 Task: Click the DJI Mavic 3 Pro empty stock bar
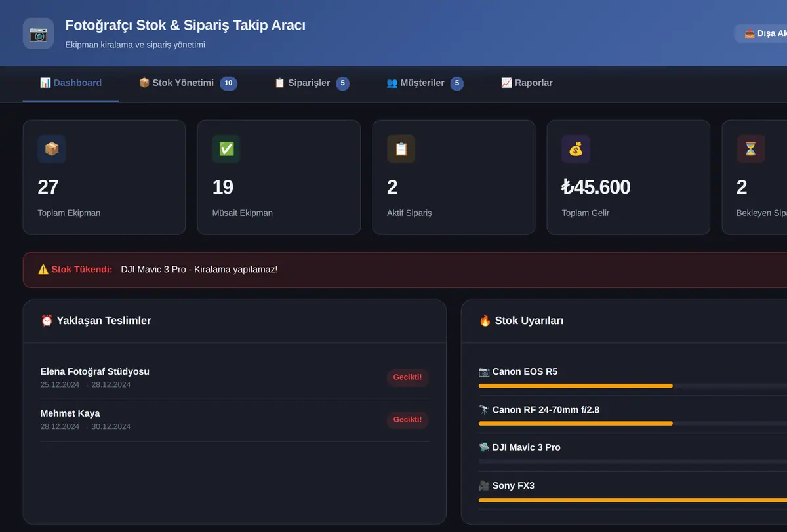tap(633, 462)
